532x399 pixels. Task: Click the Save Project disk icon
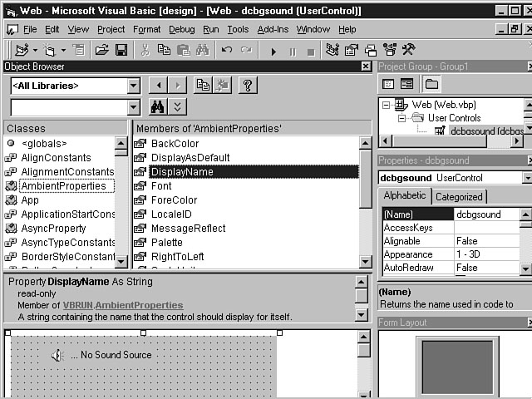pos(121,51)
